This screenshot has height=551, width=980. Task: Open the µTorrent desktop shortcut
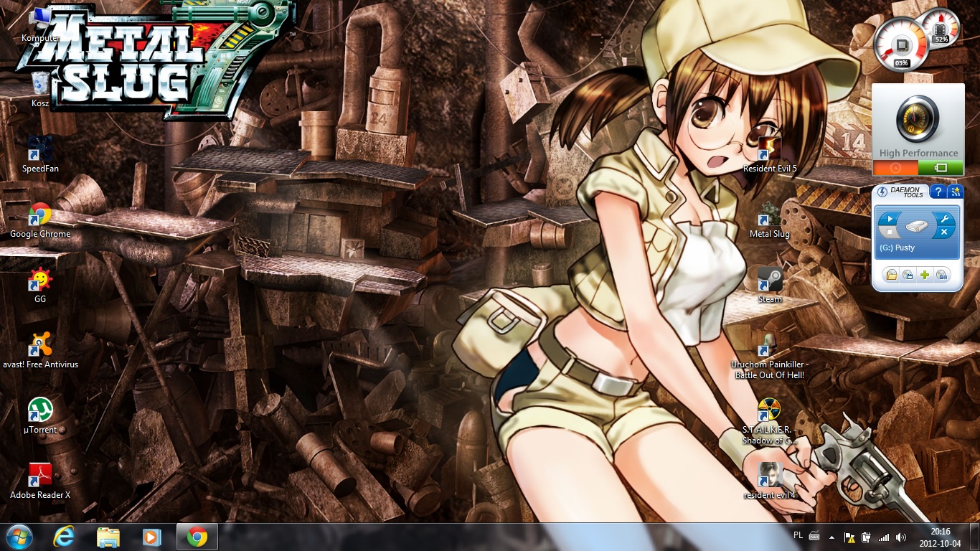40,412
